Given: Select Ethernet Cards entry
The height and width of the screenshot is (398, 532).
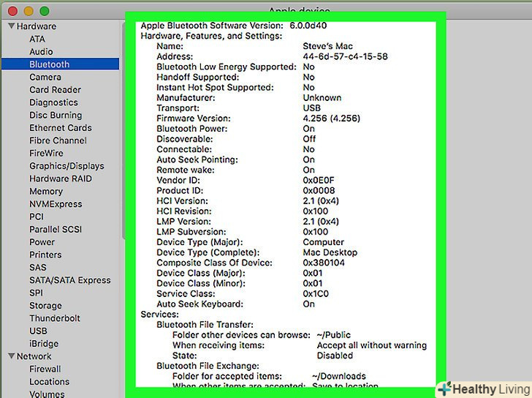Looking at the screenshot, I should pyautogui.click(x=61, y=128).
